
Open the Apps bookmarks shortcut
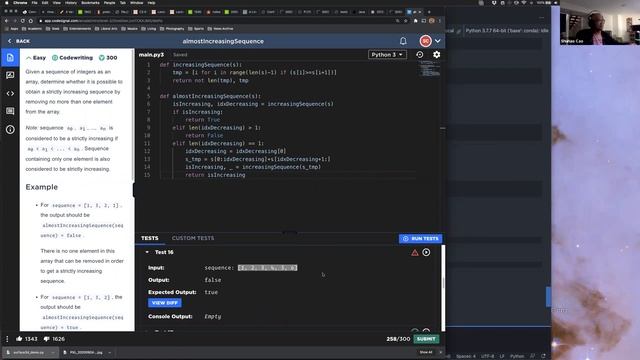tap(11, 29)
